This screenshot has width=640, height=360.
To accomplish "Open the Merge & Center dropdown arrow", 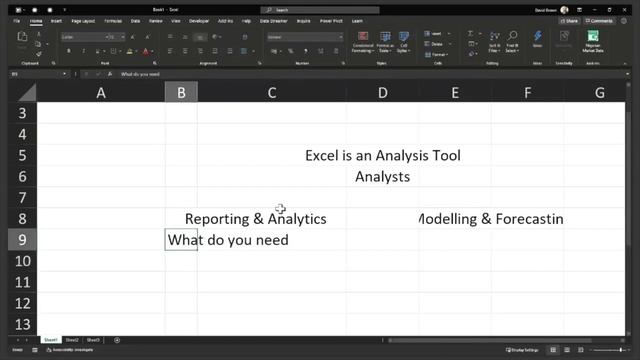I will tap(253, 51).
